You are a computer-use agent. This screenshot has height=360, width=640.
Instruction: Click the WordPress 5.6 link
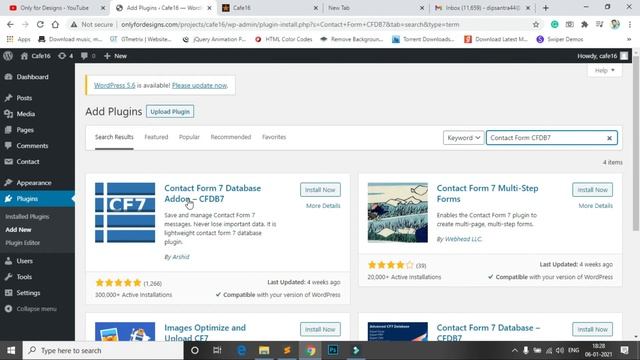[x=114, y=85]
